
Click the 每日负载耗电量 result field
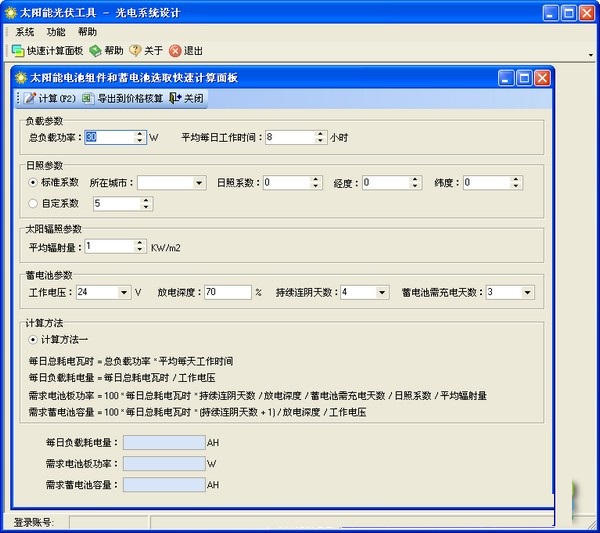point(164,442)
